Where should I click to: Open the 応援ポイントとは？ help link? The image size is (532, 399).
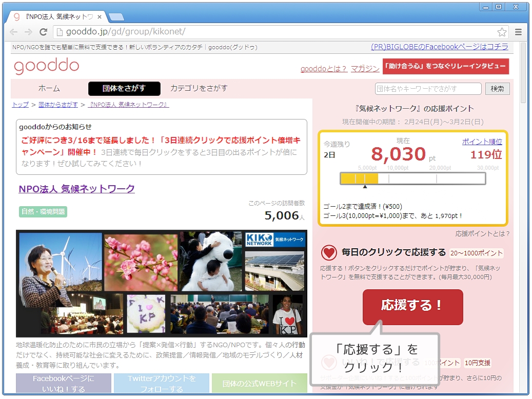tap(482, 234)
